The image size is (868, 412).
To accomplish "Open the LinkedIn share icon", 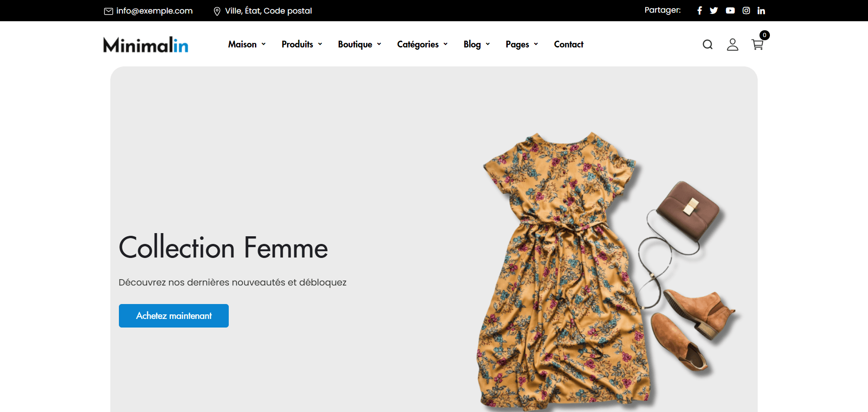I will pyautogui.click(x=761, y=10).
